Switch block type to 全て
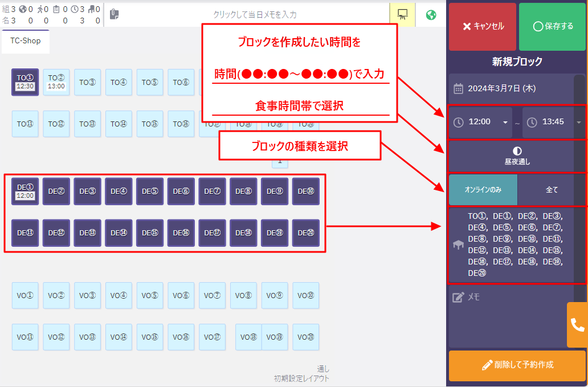The width and height of the screenshot is (588, 387). [552, 190]
